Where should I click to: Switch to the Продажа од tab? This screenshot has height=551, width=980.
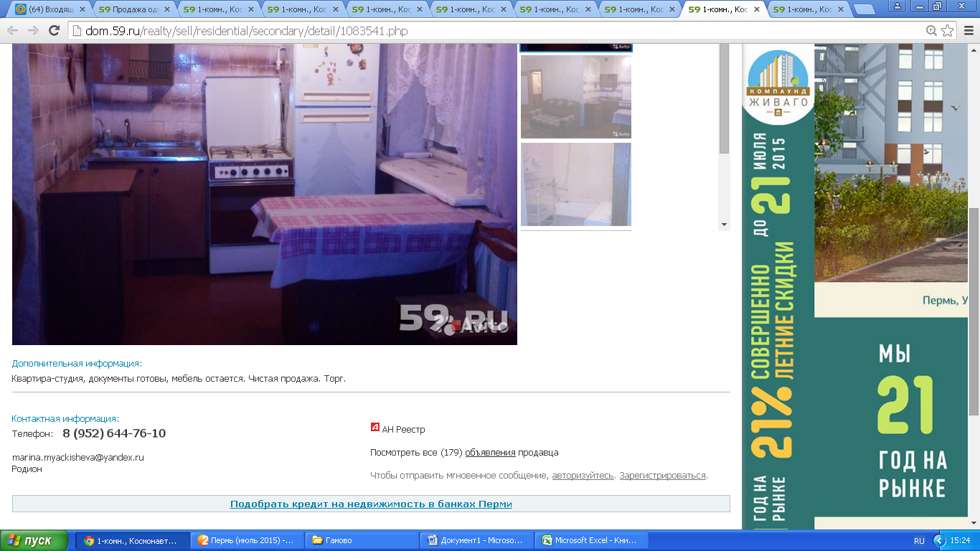click(134, 10)
